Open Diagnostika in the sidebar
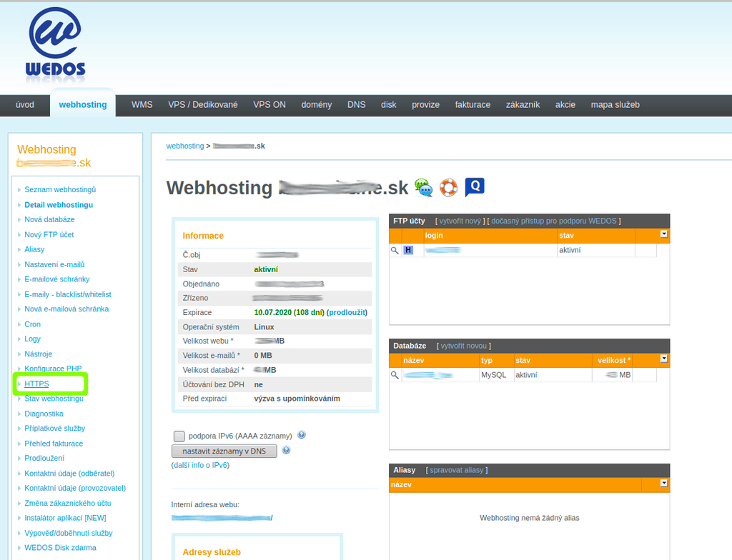The height and width of the screenshot is (560, 732). click(44, 414)
